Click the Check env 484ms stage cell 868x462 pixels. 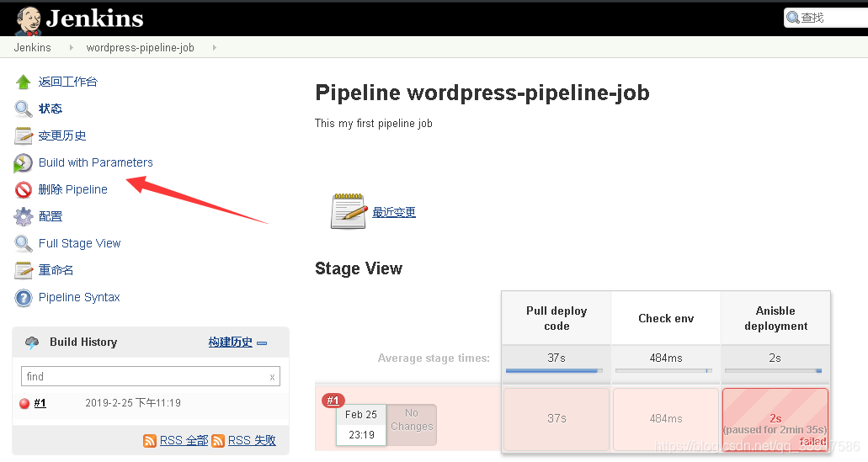click(x=666, y=419)
